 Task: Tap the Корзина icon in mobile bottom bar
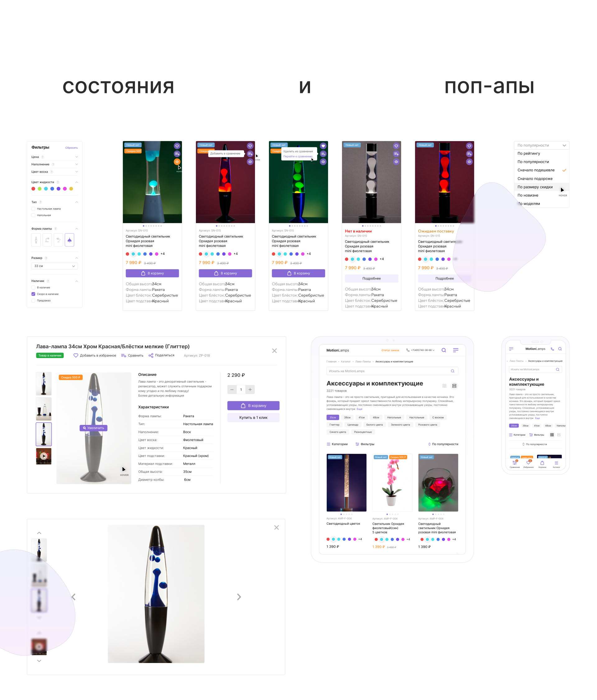(x=542, y=463)
